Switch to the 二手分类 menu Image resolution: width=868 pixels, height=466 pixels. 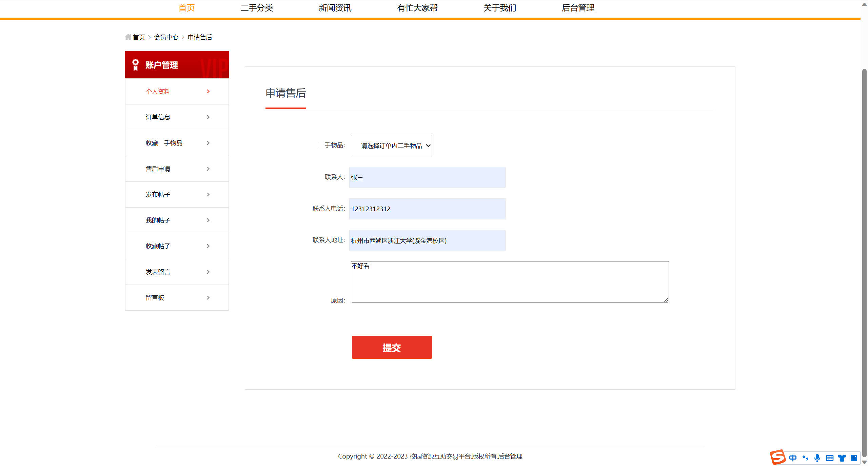click(x=257, y=7)
